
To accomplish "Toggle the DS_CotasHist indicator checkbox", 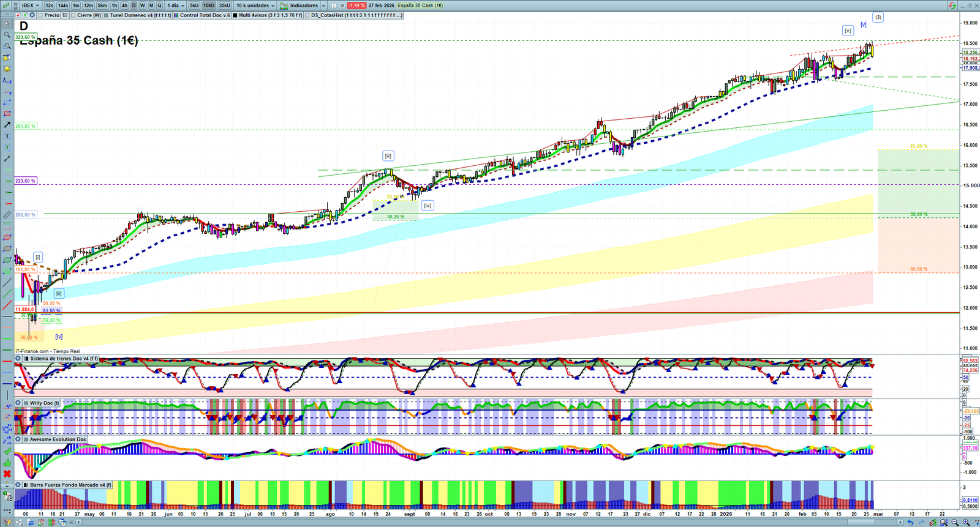I will [x=307, y=15].
